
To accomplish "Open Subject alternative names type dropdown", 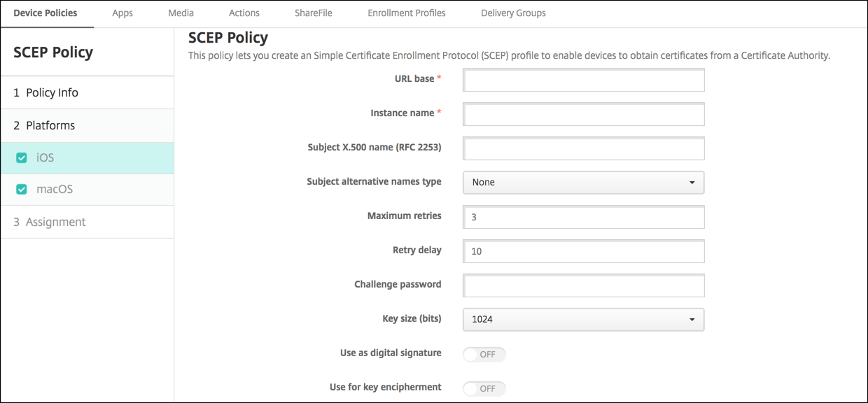I will coord(583,183).
